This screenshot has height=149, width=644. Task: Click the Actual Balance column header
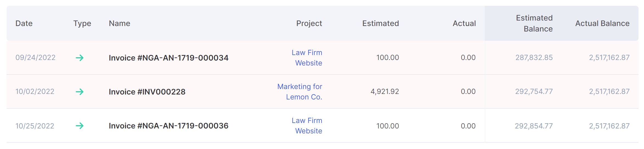click(x=602, y=23)
